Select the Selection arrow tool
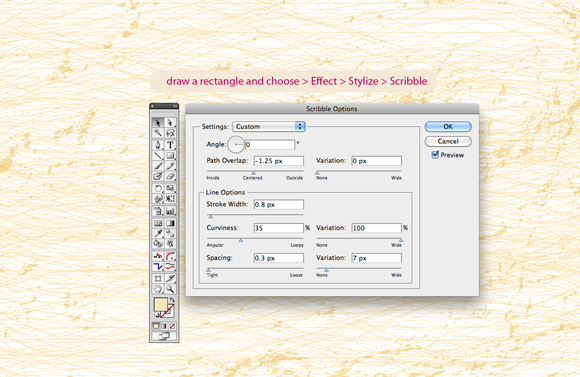This screenshot has width=580, height=377. coord(158,122)
